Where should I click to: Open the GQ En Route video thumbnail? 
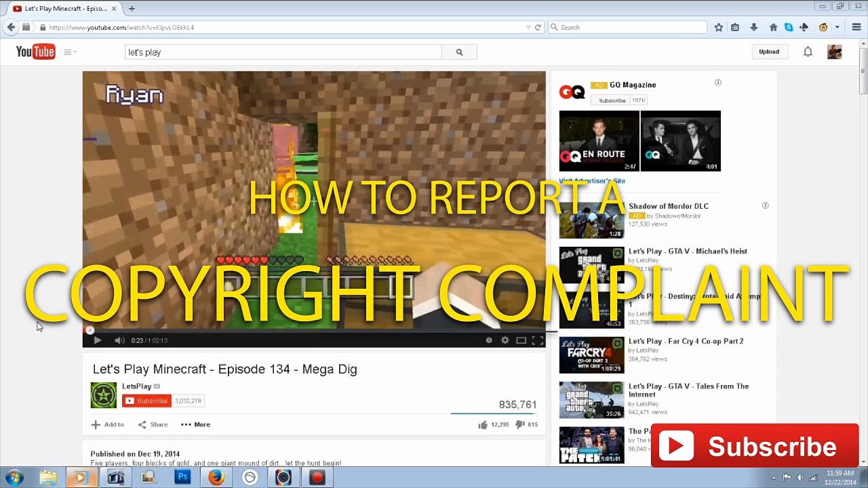click(599, 141)
